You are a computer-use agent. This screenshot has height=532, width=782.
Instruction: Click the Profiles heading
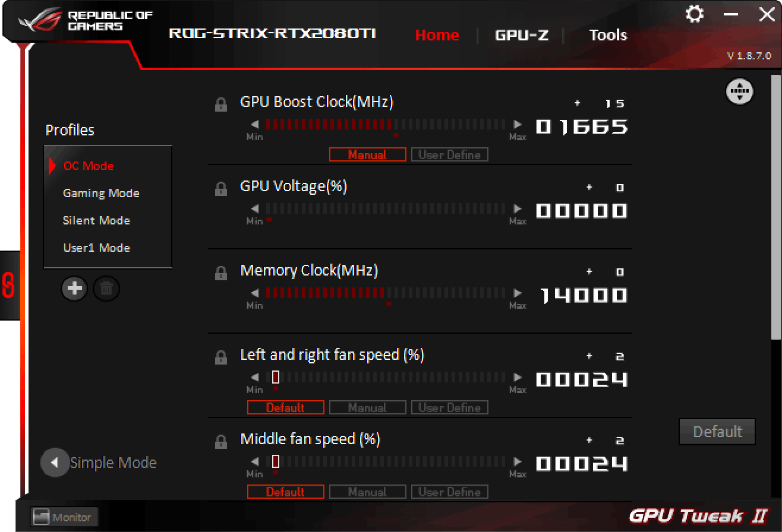click(70, 130)
